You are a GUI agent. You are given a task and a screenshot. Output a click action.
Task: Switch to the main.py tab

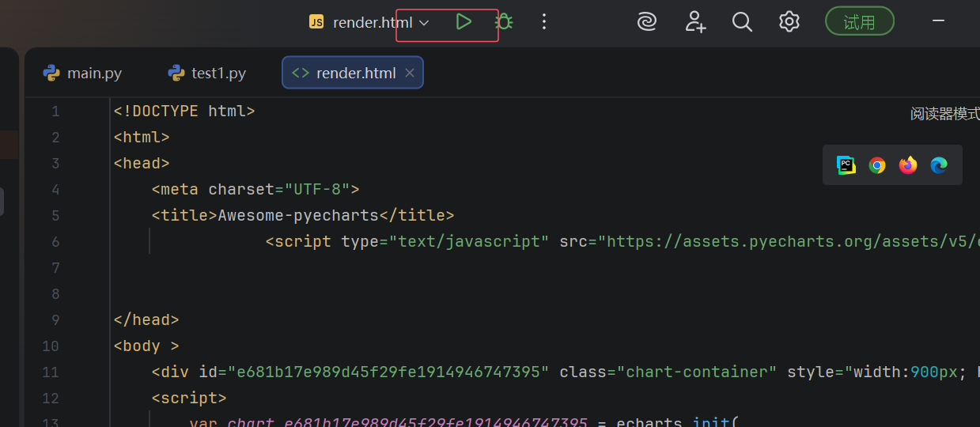pos(82,74)
